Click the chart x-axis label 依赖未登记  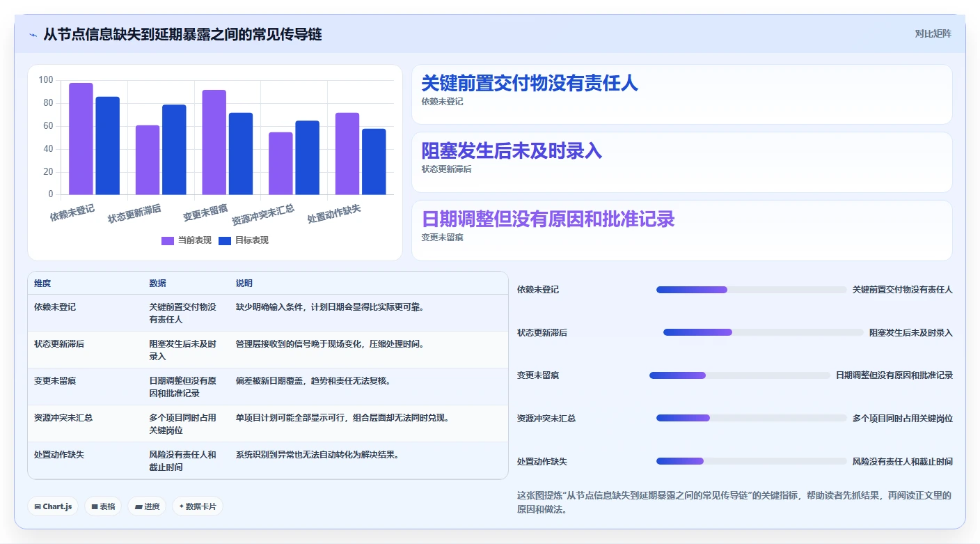[72, 213]
